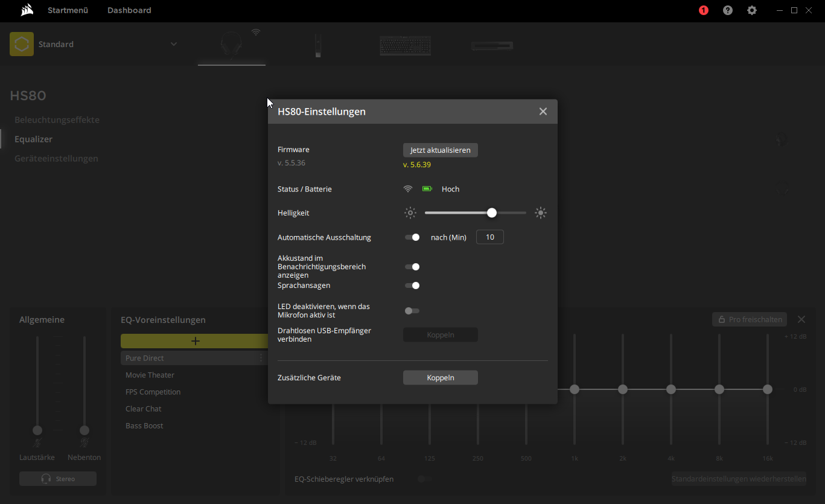825x504 pixels.
Task: Click the Corsair sails logo
Action: (27, 10)
